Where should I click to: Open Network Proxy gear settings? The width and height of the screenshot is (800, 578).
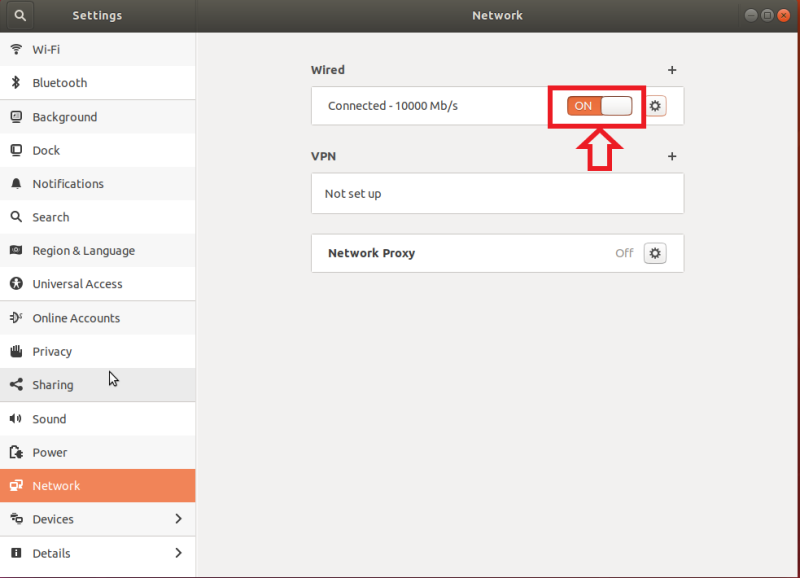(655, 254)
